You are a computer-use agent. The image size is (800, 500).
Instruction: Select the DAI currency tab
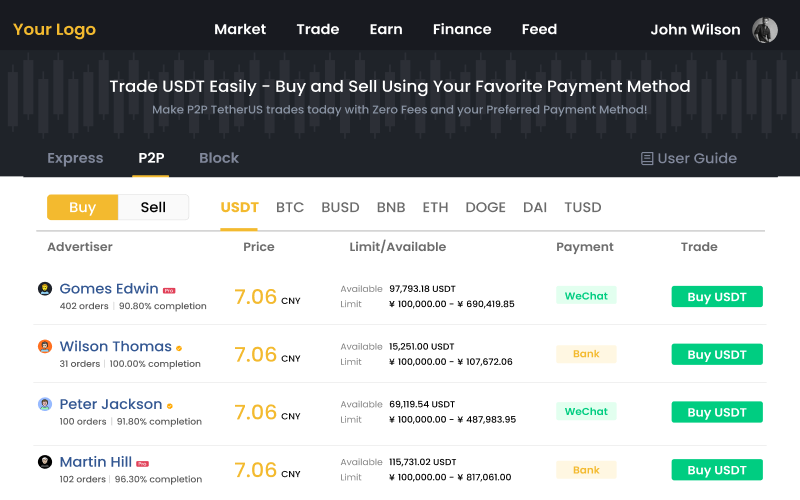point(535,207)
